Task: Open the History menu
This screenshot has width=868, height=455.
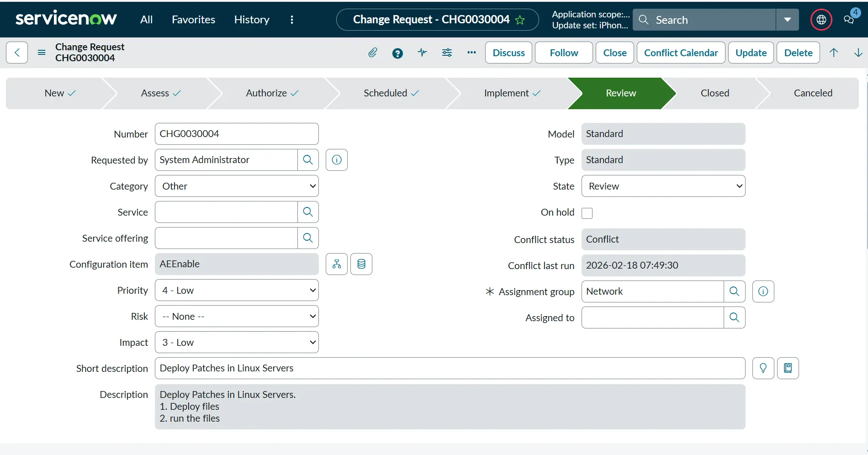Action: pos(252,20)
